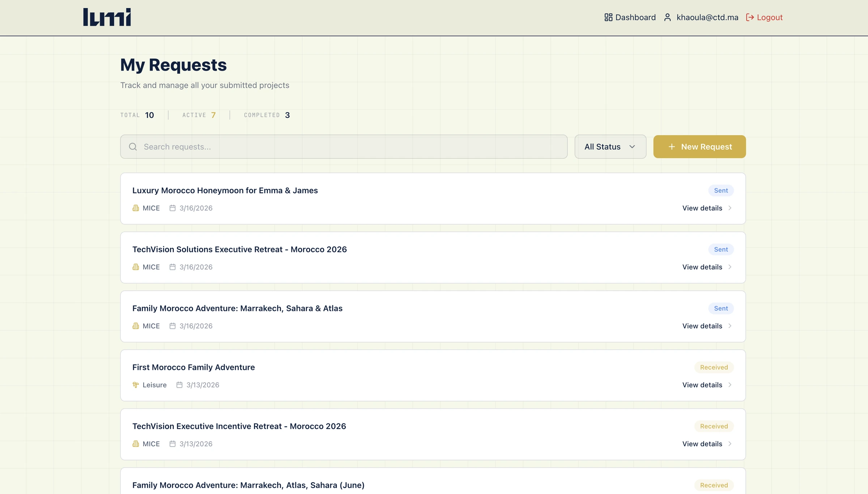Click the Completed 3 counter
Viewport: 868px width, 494px height.
pyautogui.click(x=267, y=115)
